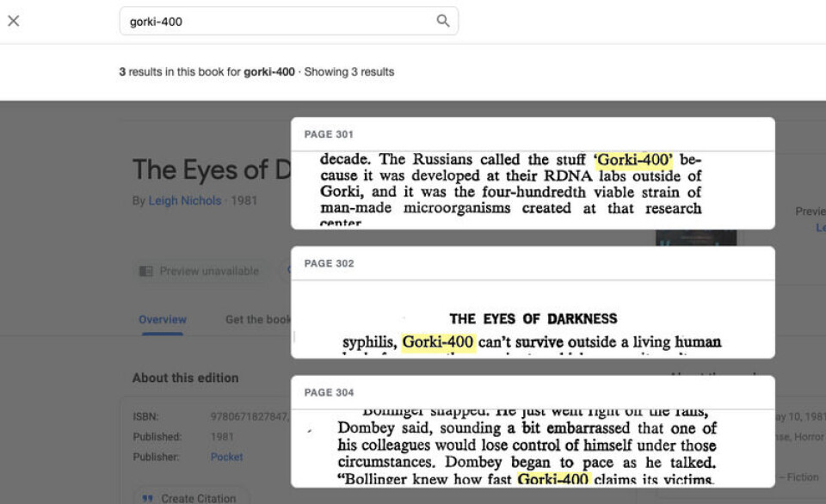The image size is (826, 504).
Task: Focus the gorki-400 search field
Action: click(x=275, y=21)
